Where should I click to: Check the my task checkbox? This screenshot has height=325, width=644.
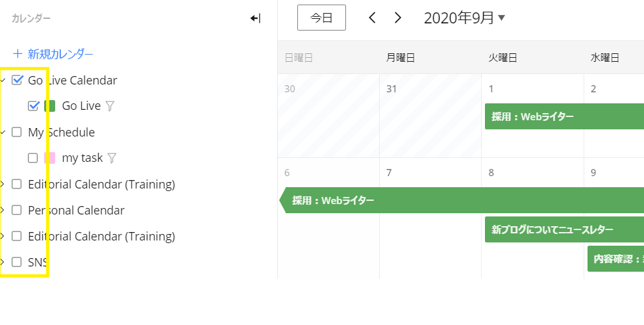33,158
